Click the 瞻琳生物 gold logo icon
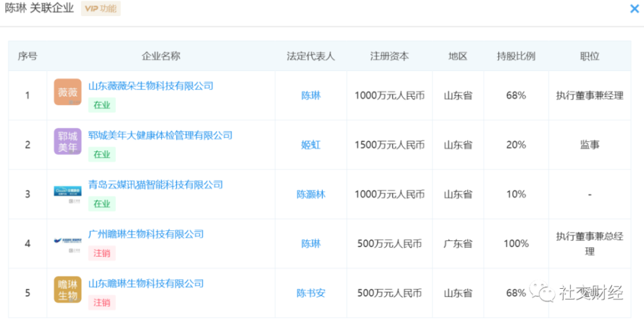 tap(68, 290)
